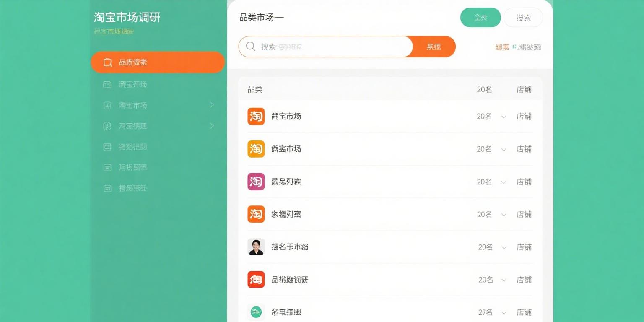The image size is (644, 322).
Task: Click the pink 淘 icon in the list
Action: pos(256,182)
